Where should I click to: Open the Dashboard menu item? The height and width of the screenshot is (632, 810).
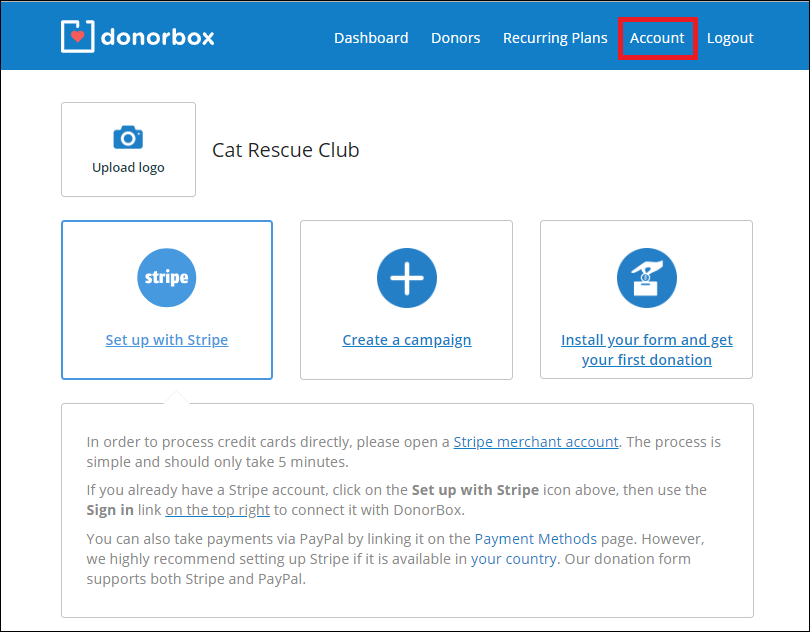click(x=371, y=38)
